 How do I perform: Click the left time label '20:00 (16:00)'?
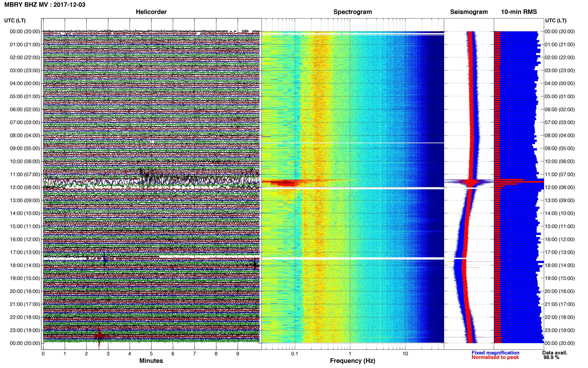coord(25,291)
